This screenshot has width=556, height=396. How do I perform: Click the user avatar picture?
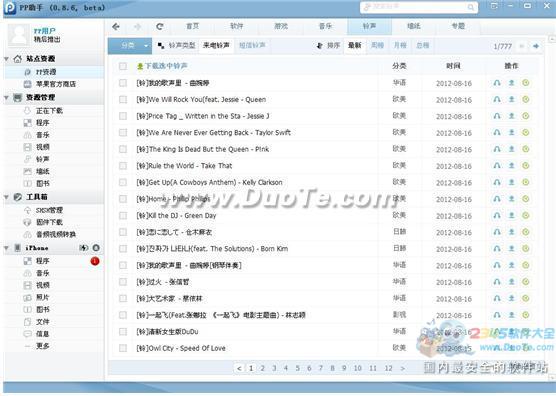[19, 35]
